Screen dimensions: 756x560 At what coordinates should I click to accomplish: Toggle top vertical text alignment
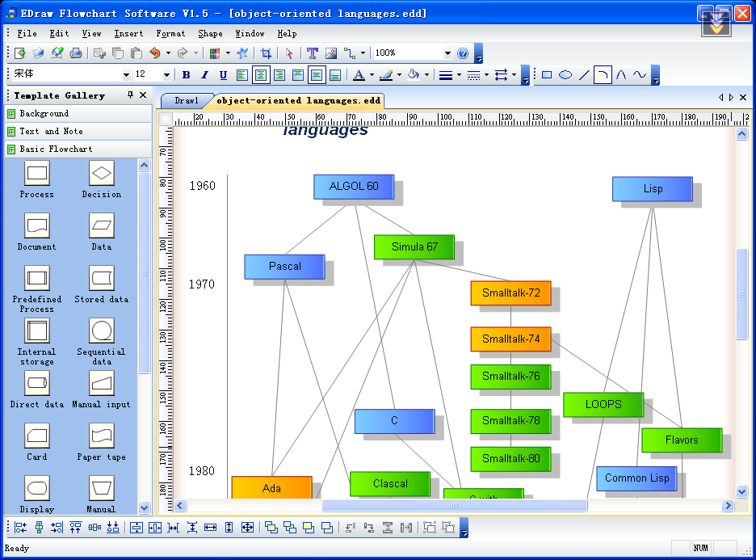(298, 75)
